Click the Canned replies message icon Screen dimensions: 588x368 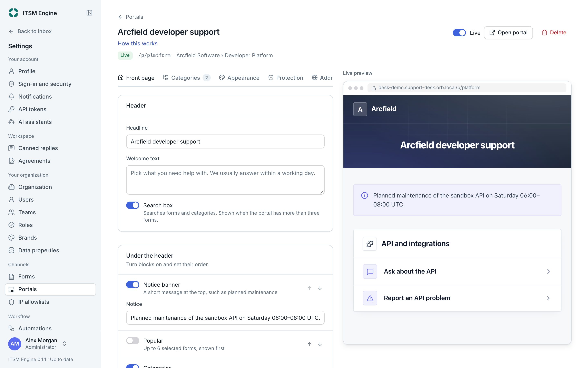click(11, 148)
